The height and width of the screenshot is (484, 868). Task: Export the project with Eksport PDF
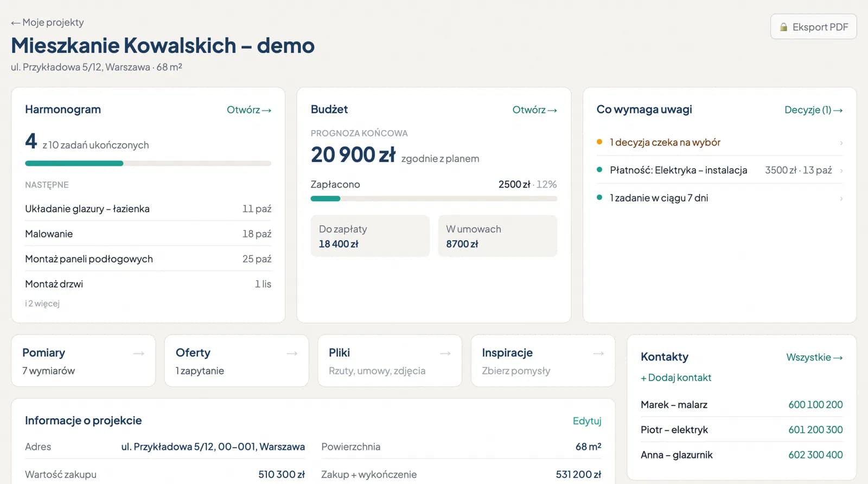click(813, 27)
